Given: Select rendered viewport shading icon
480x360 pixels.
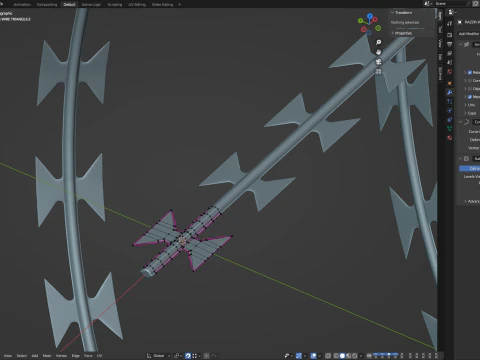Looking at the screenshot, I should tap(355, 356).
